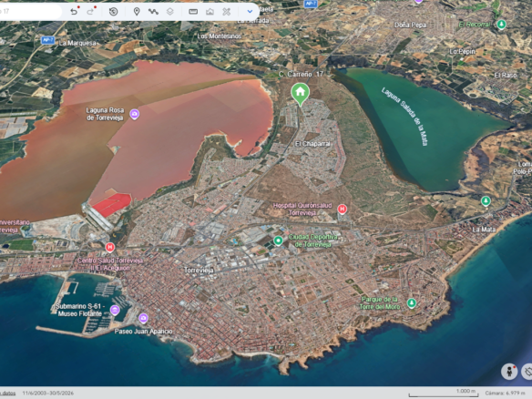Click the stacked layers overlay icon
Screen dimensions: 532x399
[x=170, y=12]
